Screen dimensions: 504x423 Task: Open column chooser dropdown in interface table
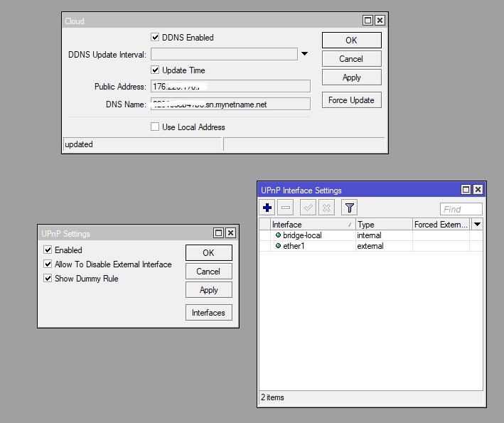click(477, 224)
